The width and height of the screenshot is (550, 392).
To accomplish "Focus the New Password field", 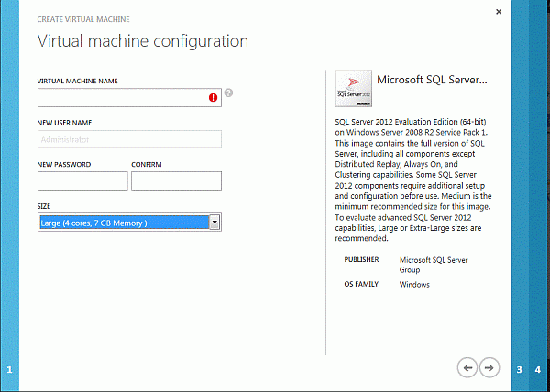I will tap(82, 180).
